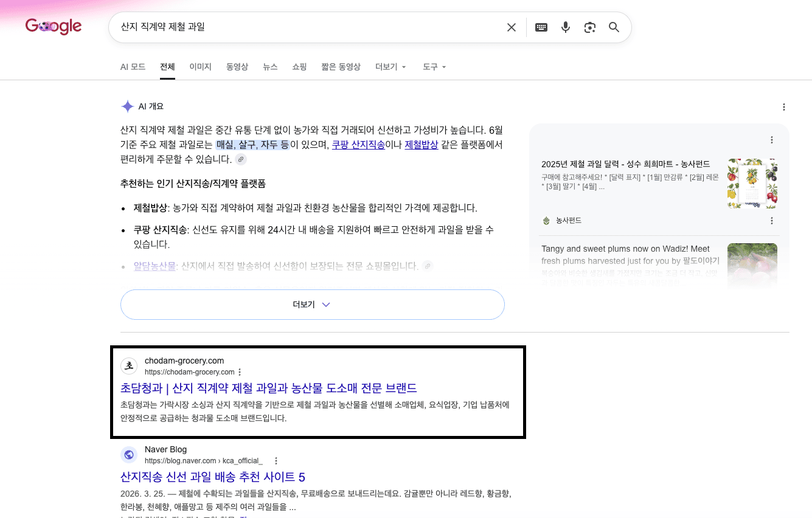Click the blog.naver.com › kca_official_ URL
Viewport: 812px width, 518px height.
204,461
